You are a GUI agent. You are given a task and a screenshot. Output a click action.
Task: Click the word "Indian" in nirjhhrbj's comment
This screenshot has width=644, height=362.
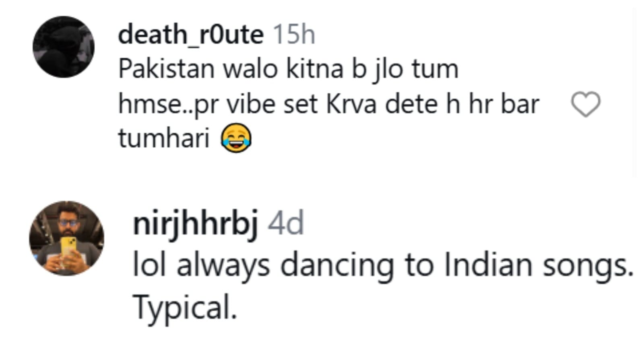[488, 265]
